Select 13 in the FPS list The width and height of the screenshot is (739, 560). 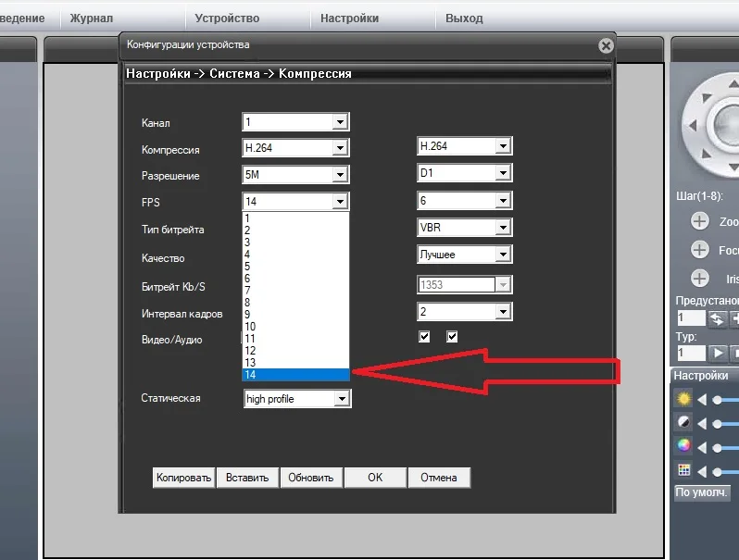coord(295,362)
